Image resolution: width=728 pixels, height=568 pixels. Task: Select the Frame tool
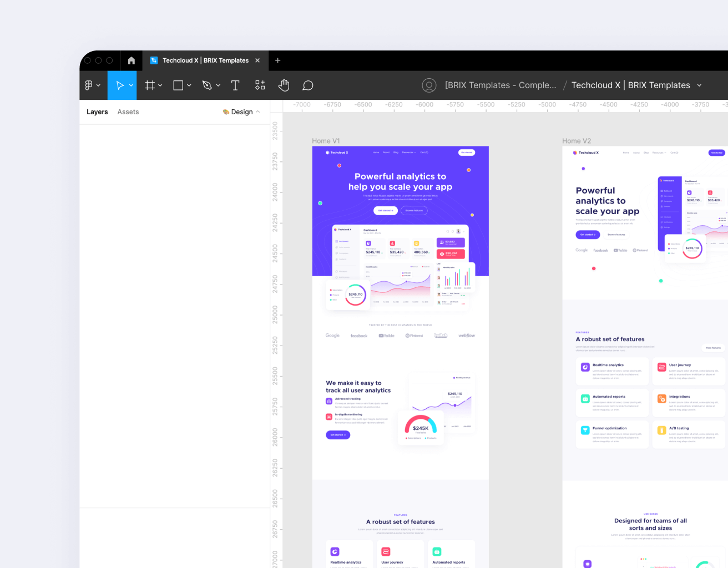[x=150, y=85]
